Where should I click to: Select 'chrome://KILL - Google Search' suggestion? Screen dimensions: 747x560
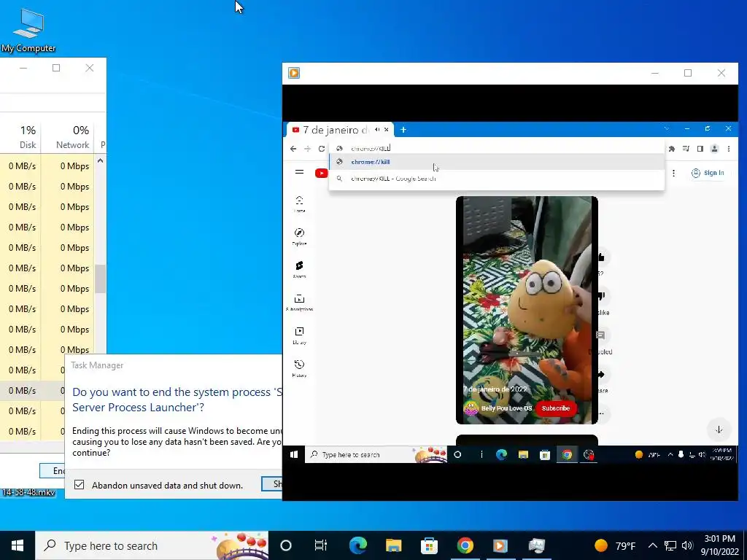click(496, 179)
